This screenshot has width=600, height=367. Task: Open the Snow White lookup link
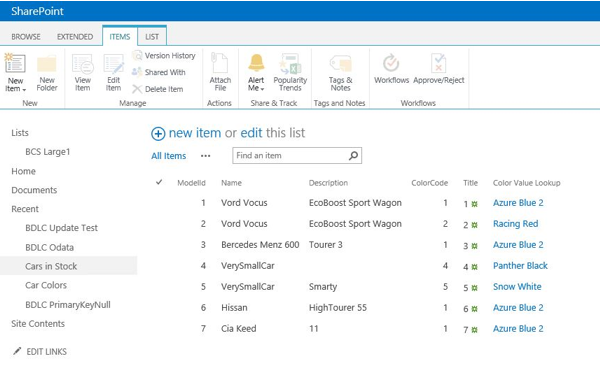(x=517, y=287)
